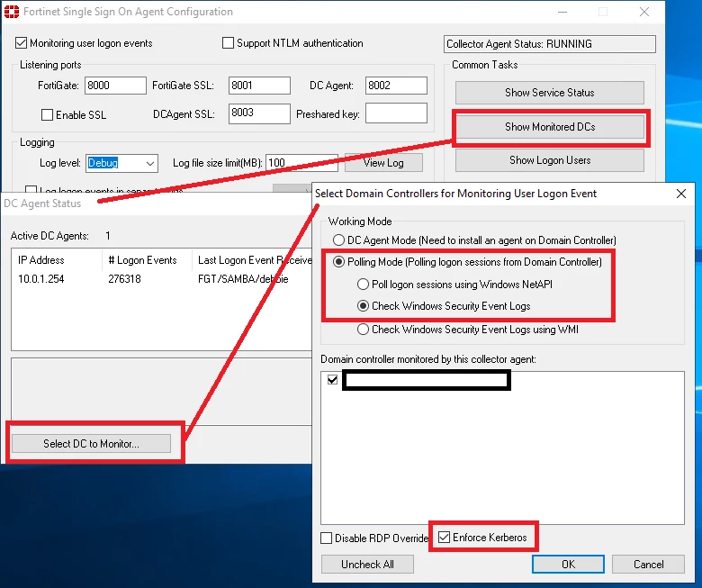Click Log file size limit field
Viewport: 702px width, 588px height.
coord(301,163)
